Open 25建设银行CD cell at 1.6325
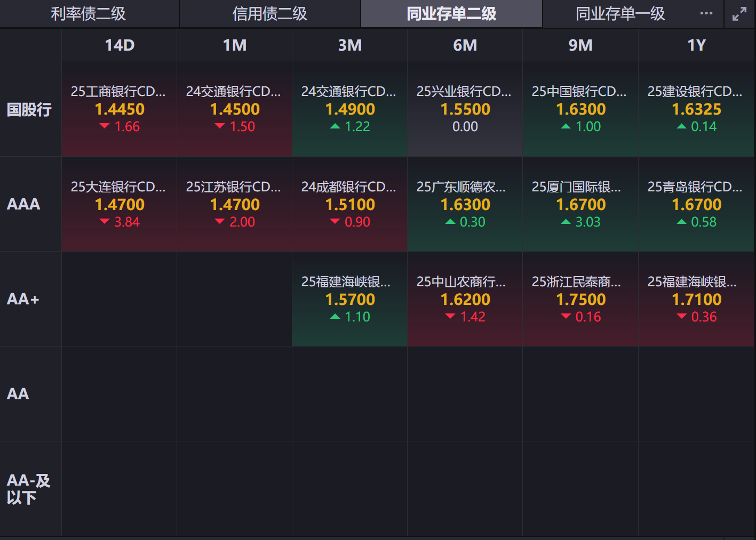 tap(696, 109)
